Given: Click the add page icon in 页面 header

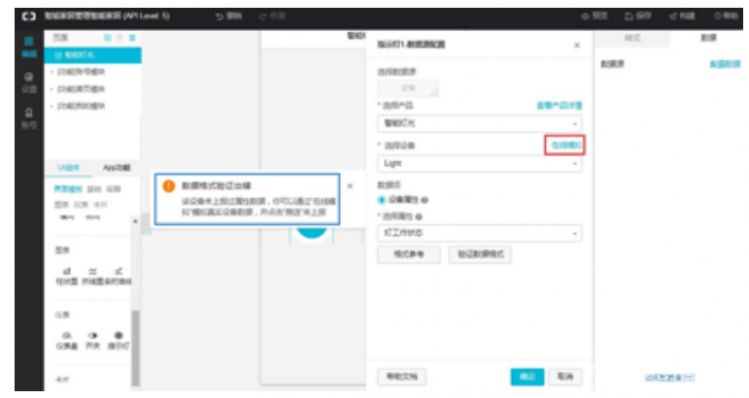Looking at the screenshot, I should pyautogui.click(x=108, y=38).
